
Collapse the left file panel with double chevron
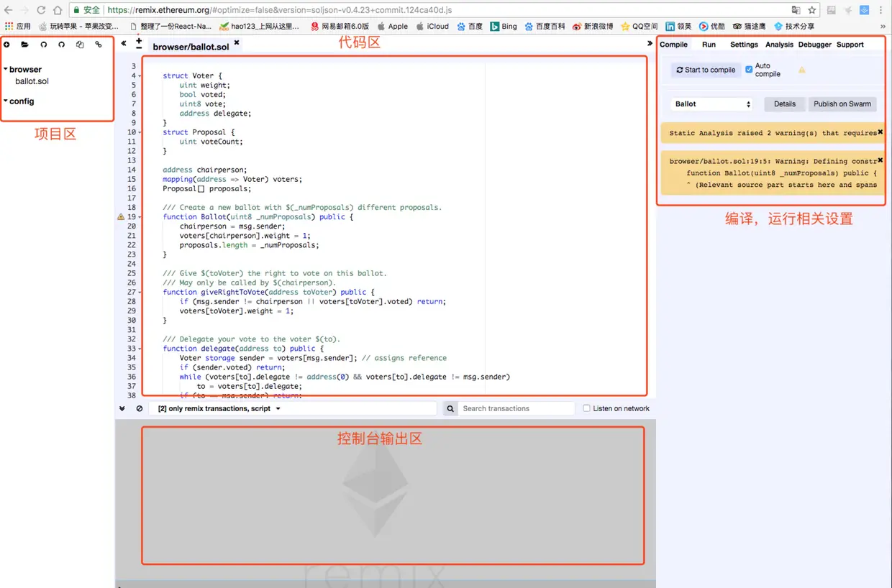[x=124, y=44]
